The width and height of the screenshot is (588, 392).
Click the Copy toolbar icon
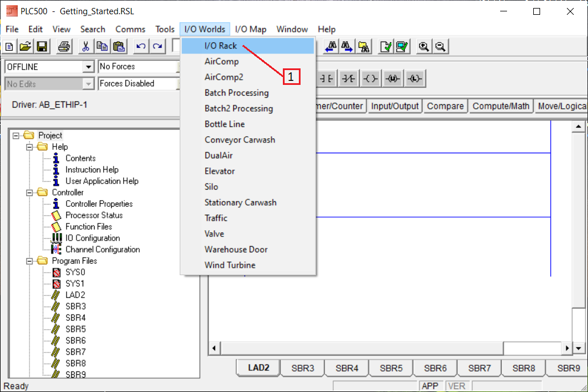tap(102, 47)
